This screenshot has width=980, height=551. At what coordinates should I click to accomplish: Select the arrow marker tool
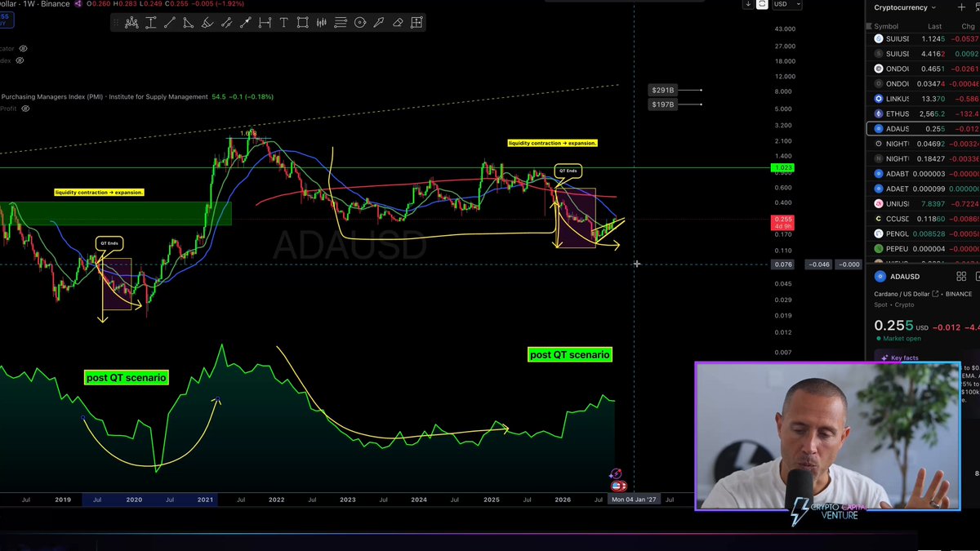point(378,23)
